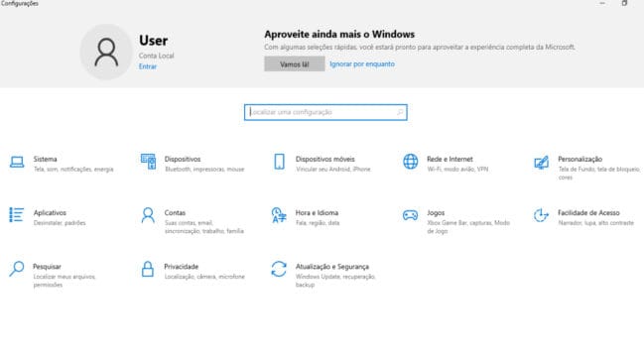
Task: Click the Entrar sign-in link
Action: 148,66
